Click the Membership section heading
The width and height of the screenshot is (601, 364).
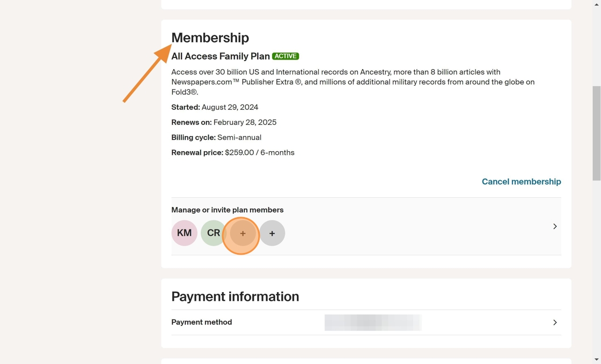210,38
